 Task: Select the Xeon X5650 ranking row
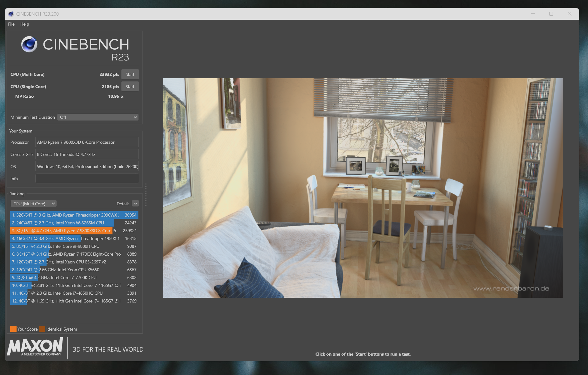(x=74, y=270)
